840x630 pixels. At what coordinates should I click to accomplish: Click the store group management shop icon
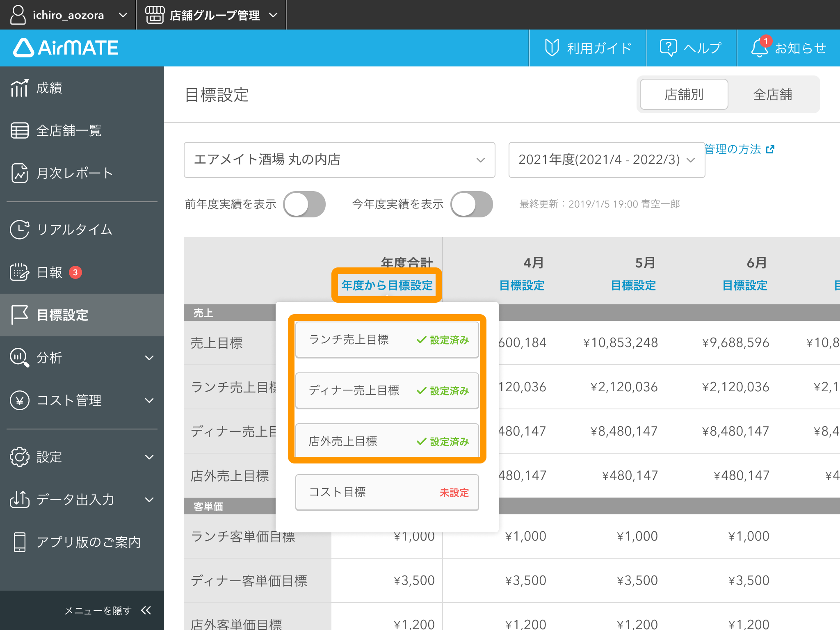click(x=155, y=15)
